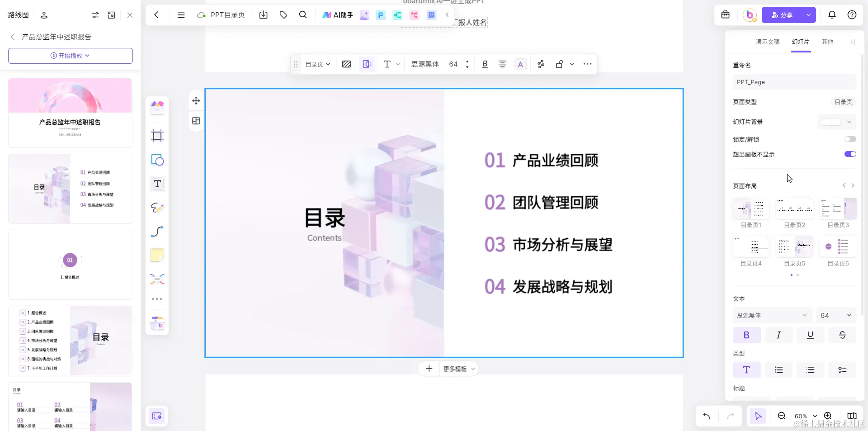Select the sticky note tool
The image size is (868, 431).
click(157, 255)
